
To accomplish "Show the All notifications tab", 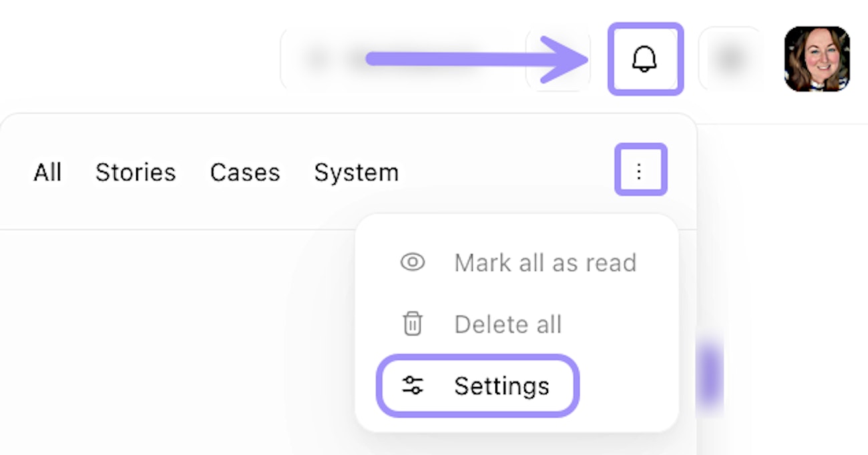I will [47, 173].
